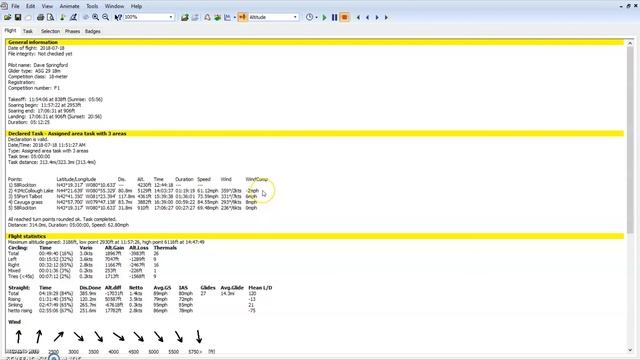Viewport: 640px width, 360px height.
Task: Click the Port Talbot turnpoint row
Action: (x=133, y=196)
